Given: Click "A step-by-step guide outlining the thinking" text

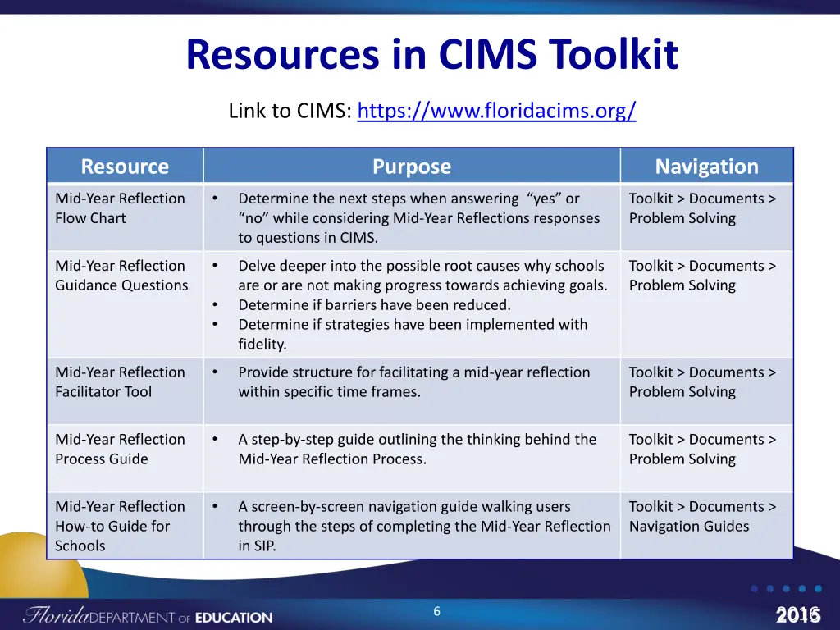Looking at the screenshot, I should coord(417,449).
